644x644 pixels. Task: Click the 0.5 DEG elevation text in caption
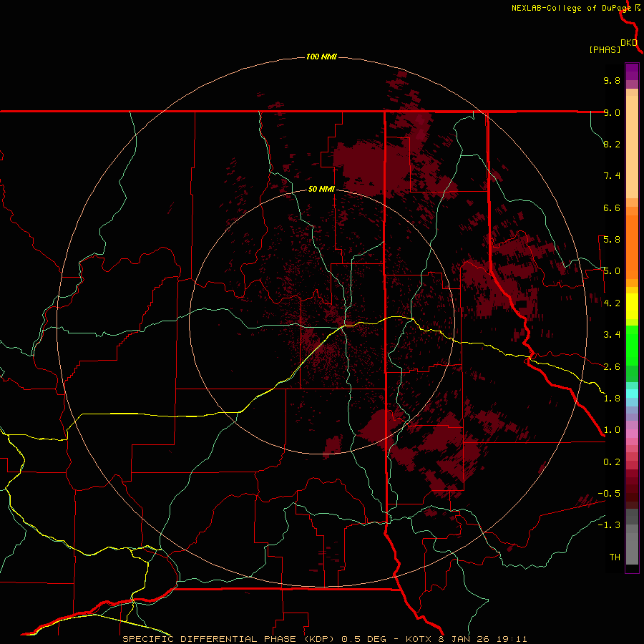click(x=364, y=639)
